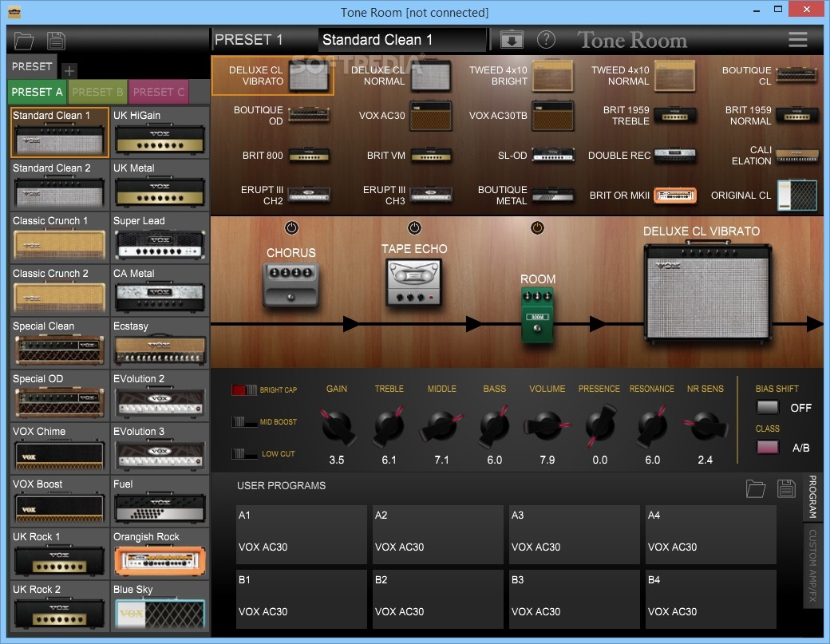Click user program slot B2
The image size is (830, 644).
point(438,599)
